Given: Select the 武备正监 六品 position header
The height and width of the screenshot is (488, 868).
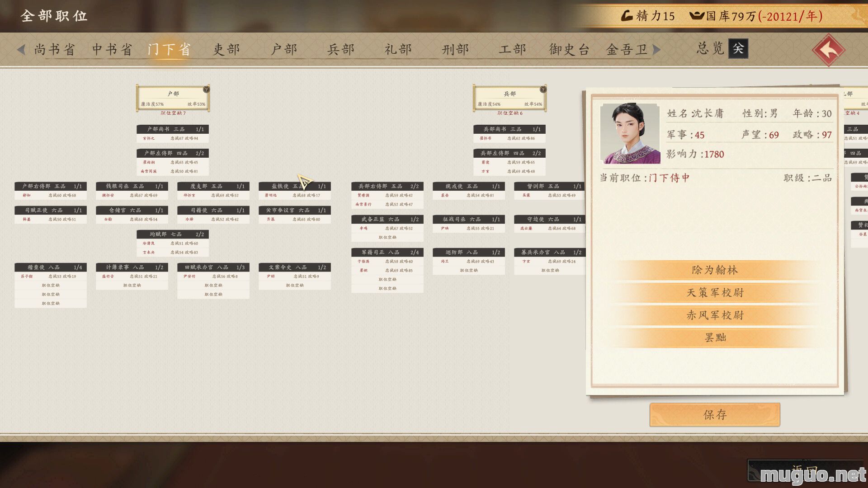Looking at the screenshot, I should [387, 219].
